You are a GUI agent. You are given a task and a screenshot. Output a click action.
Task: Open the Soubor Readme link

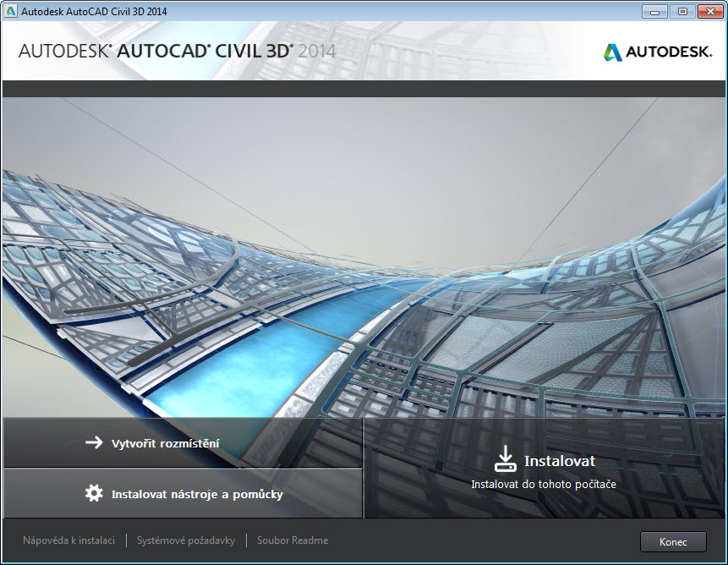[293, 540]
